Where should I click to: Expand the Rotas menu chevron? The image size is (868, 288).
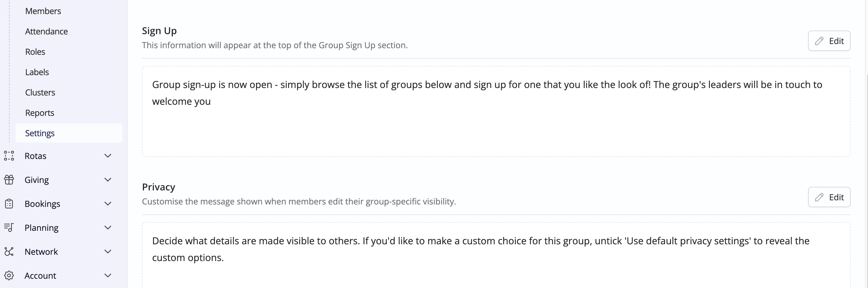pyautogui.click(x=108, y=156)
